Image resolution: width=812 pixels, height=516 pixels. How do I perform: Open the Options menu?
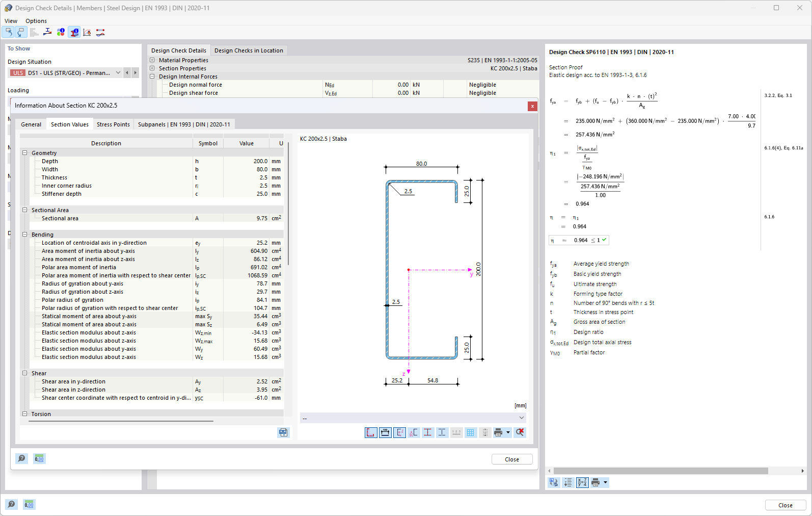[36, 21]
